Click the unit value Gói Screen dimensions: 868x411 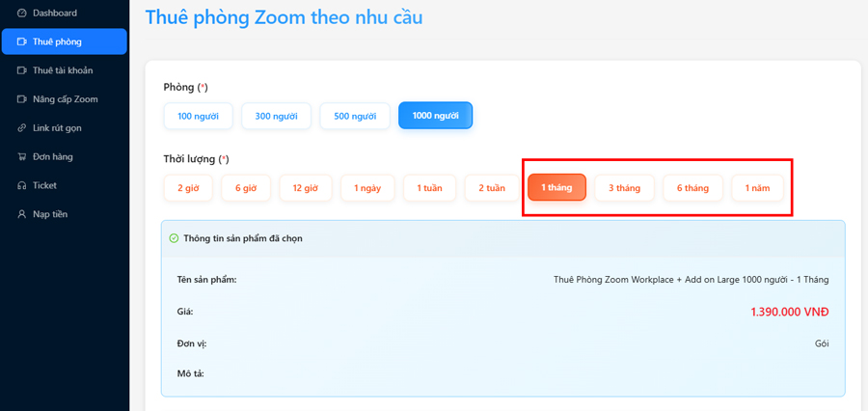(x=822, y=343)
